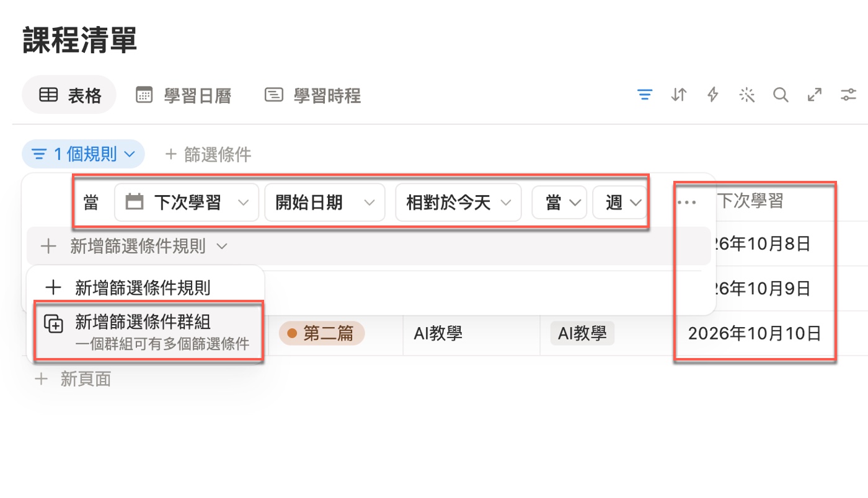Click the 課程清單 page title
Image resolution: width=868 pixels, height=498 pixels.
(79, 40)
